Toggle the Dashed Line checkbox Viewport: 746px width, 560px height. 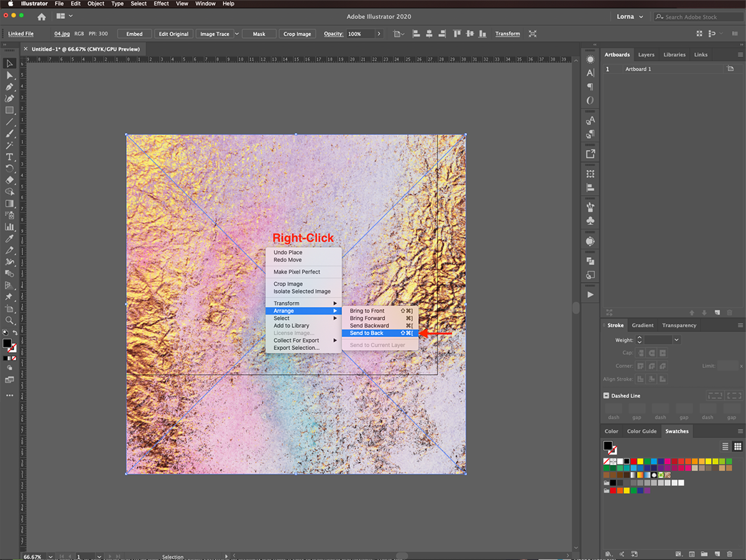pos(606,396)
